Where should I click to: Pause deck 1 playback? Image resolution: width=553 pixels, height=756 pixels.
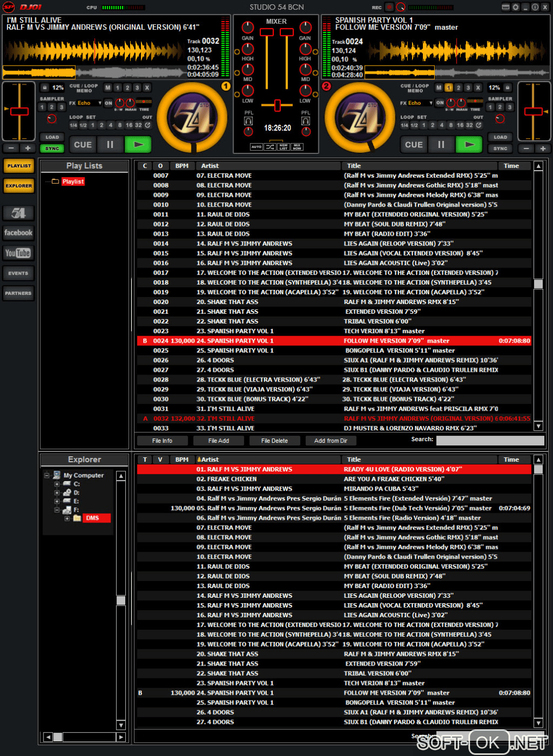pyautogui.click(x=110, y=145)
